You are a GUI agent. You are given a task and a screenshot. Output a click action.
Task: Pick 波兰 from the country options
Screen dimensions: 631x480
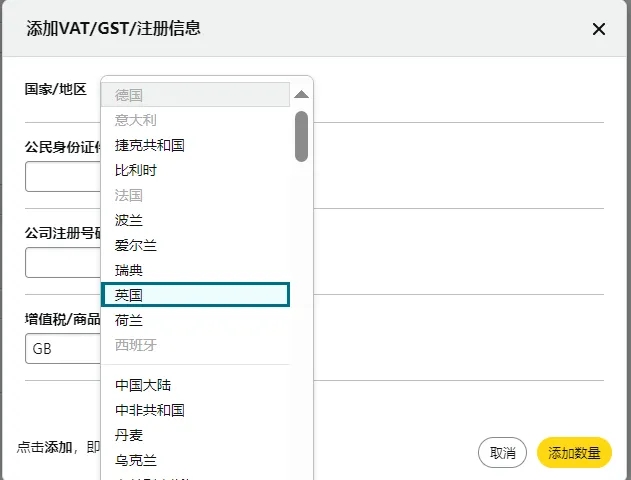(129, 220)
